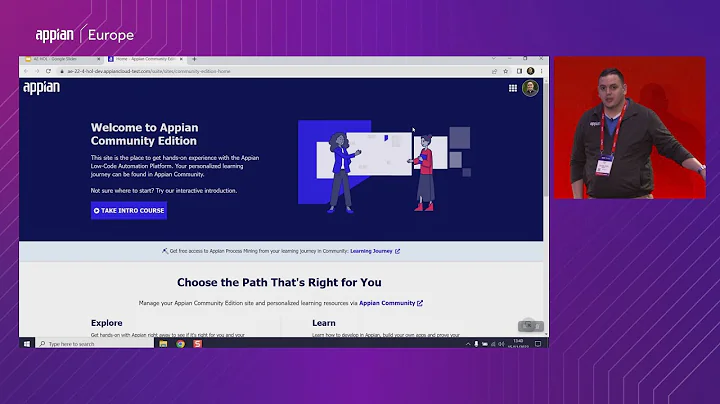Open a new browser tab
Viewport: 720px width, 404px height.
click(194, 59)
